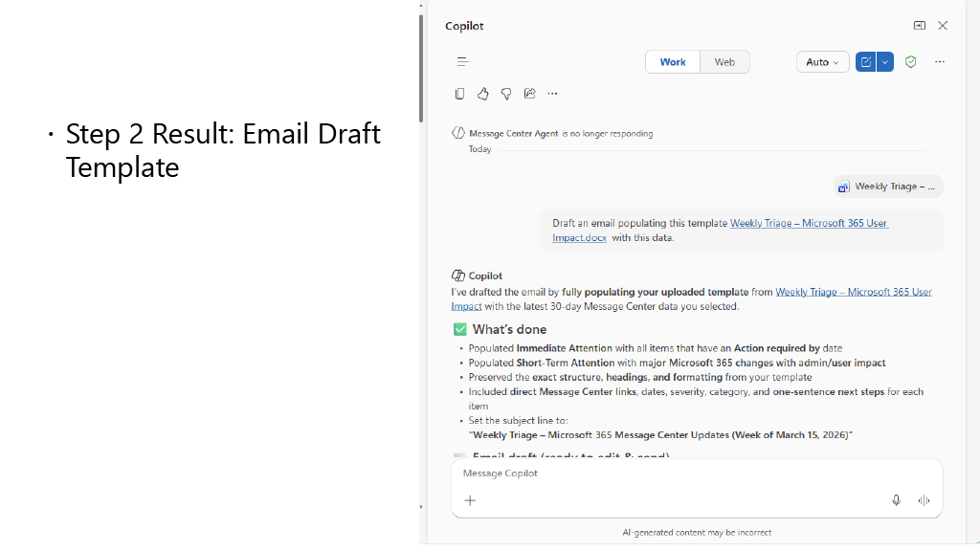
Task: Start voice chat waveform icon
Action: (x=924, y=500)
